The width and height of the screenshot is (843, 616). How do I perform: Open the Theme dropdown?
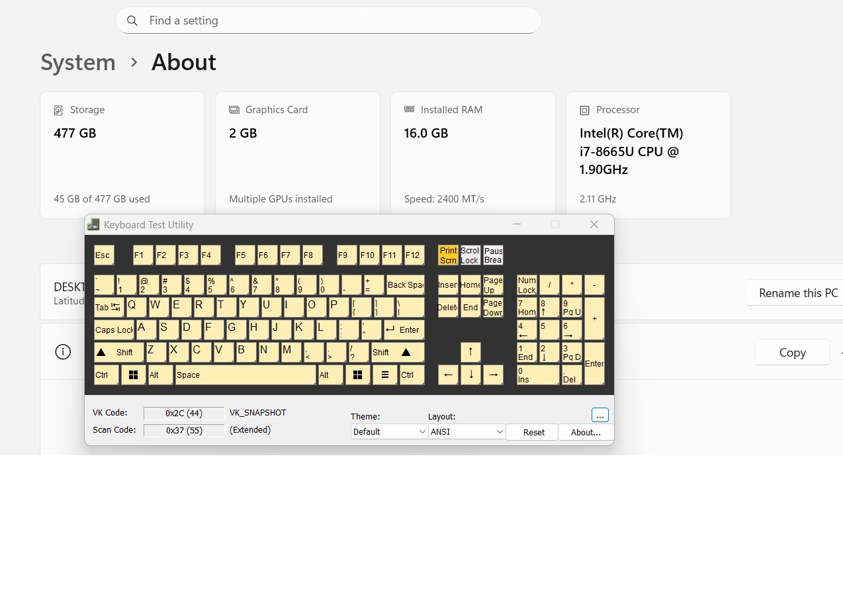coord(389,431)
